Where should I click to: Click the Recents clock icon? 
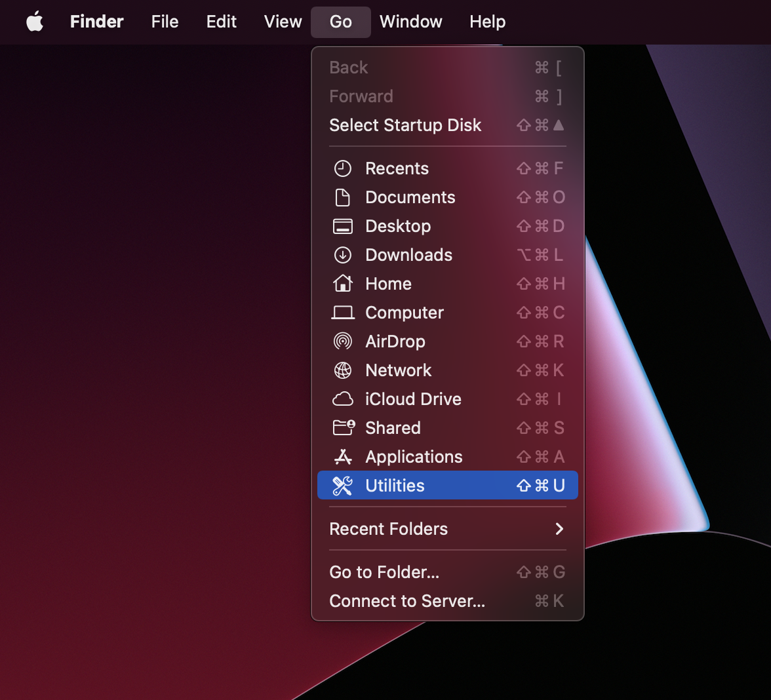pyautogui.click(x=343, y=168)
